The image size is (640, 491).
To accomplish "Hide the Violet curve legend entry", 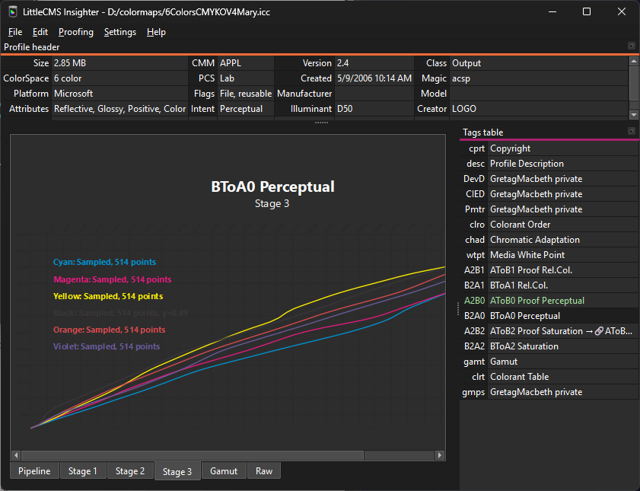I will point(106,347).
